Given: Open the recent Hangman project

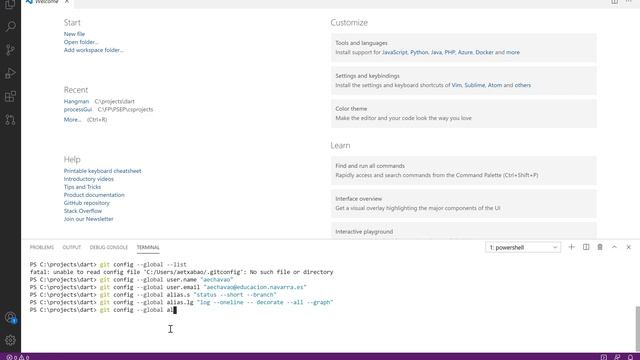Looking at the screenshot, I should pyautogui.click(x=76, y=101).
